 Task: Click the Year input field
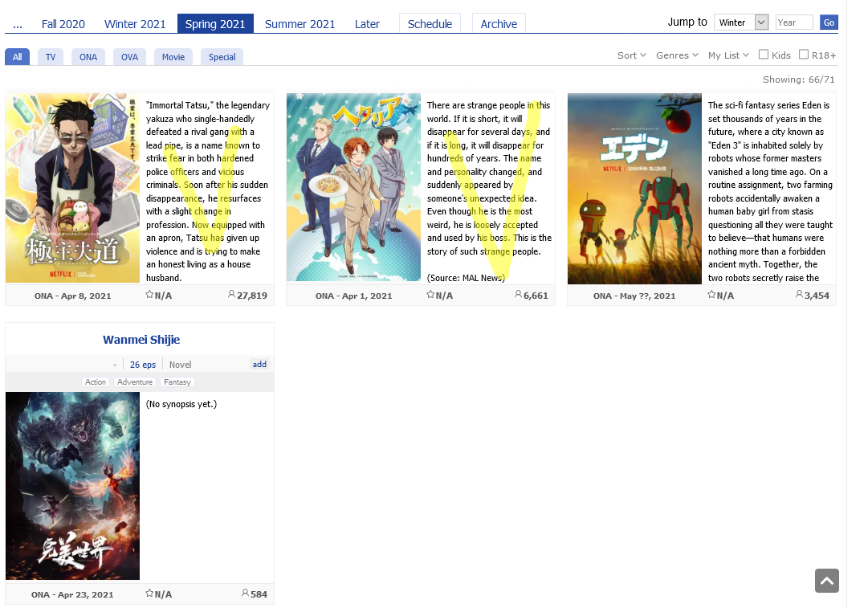794,22
